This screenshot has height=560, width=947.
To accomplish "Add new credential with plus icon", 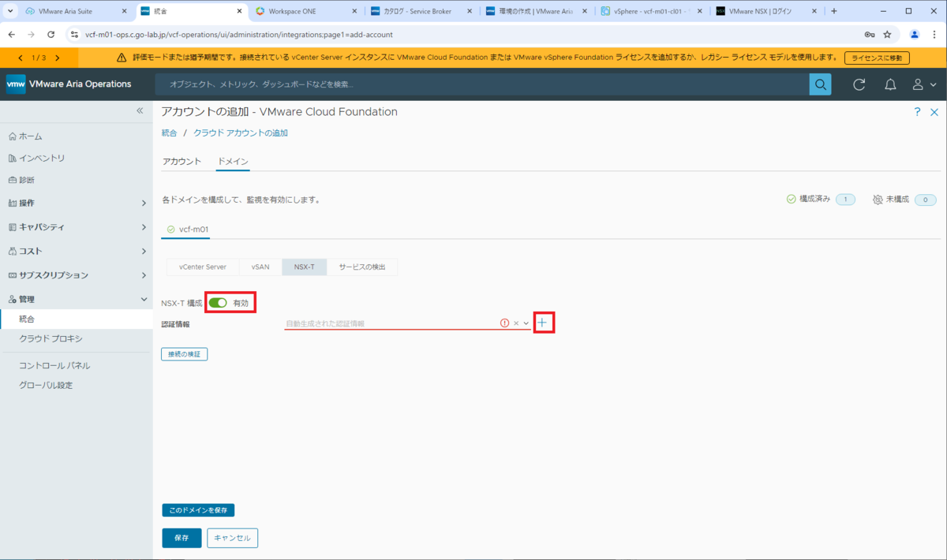I will click(x=542, y=323).
